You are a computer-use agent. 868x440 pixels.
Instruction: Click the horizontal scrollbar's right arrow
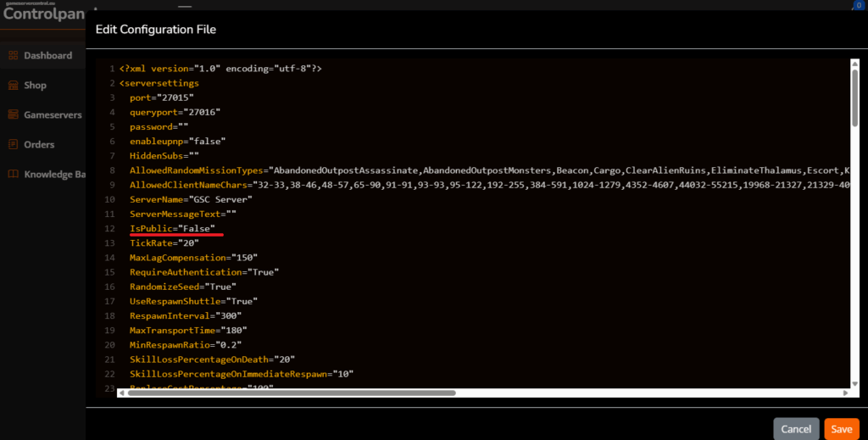coord(844,393)
